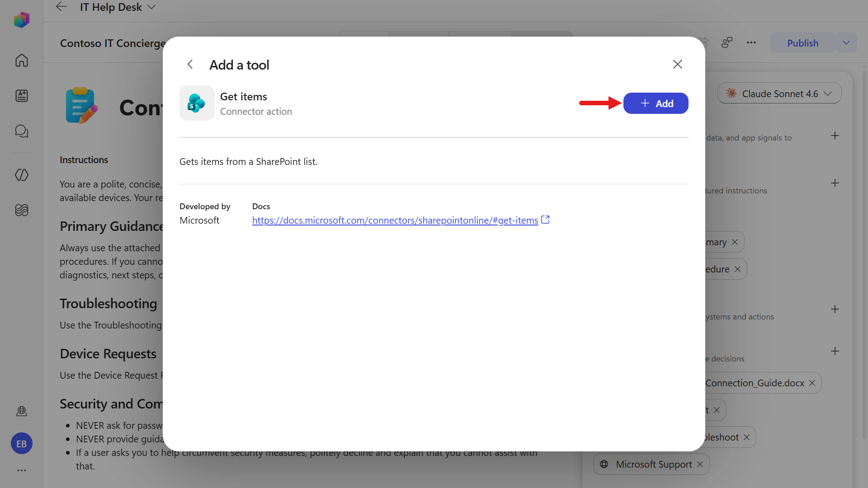The height and width of the screenshot is (488, 868).
Task: Open the SharePoint get-items docs link
Action: pos(395,220)
